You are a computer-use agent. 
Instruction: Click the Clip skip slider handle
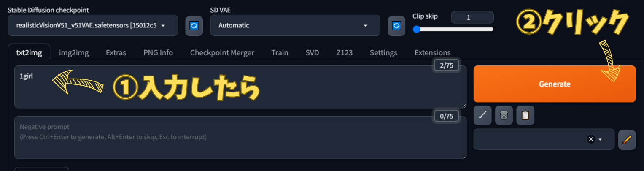click(x=416, y=29)
